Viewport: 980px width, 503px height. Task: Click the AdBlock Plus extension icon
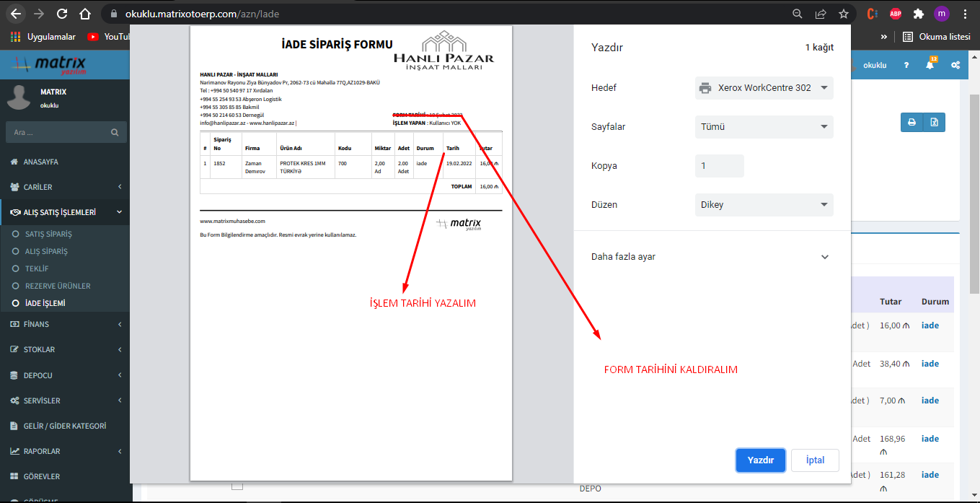pyautogui.click(x=895, y=14)
